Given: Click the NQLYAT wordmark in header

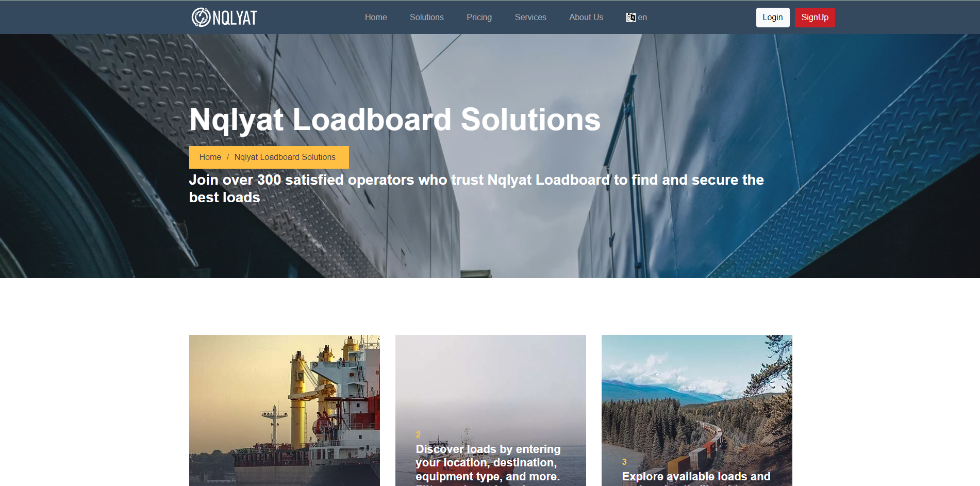Looking at the screenshot, I should pos(235,18).
